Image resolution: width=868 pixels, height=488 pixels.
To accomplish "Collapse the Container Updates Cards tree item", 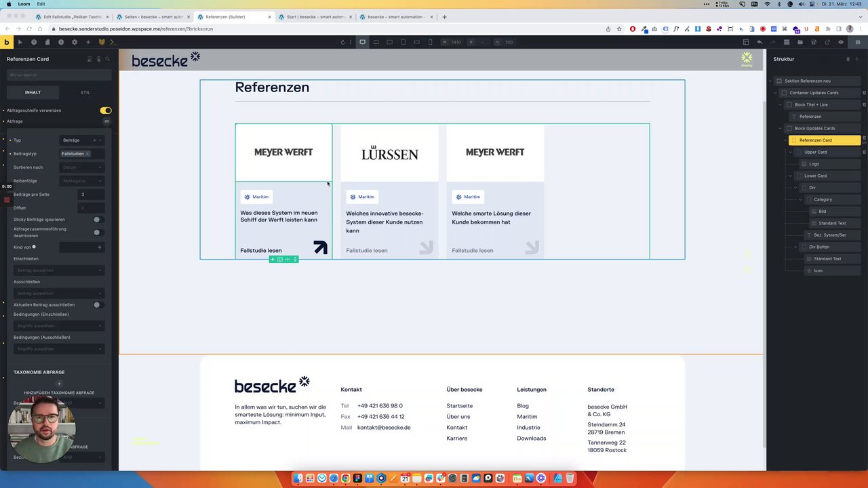I will pyautogui.click(x=776, y=93).
